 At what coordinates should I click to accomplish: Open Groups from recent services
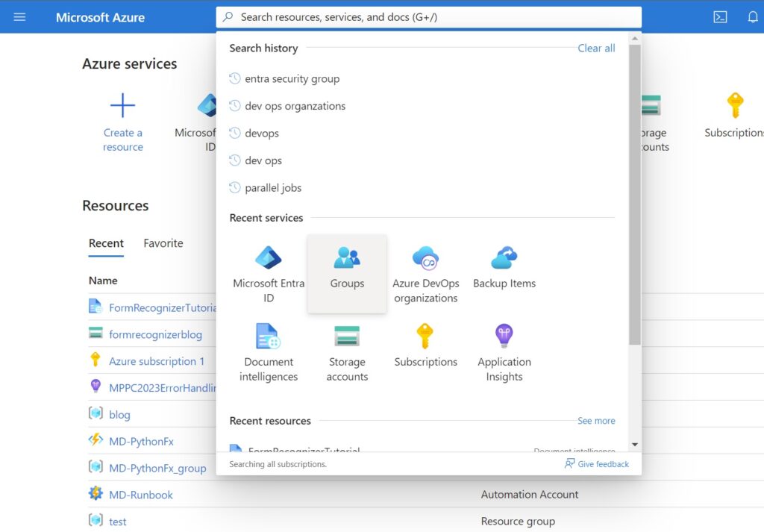347,274
